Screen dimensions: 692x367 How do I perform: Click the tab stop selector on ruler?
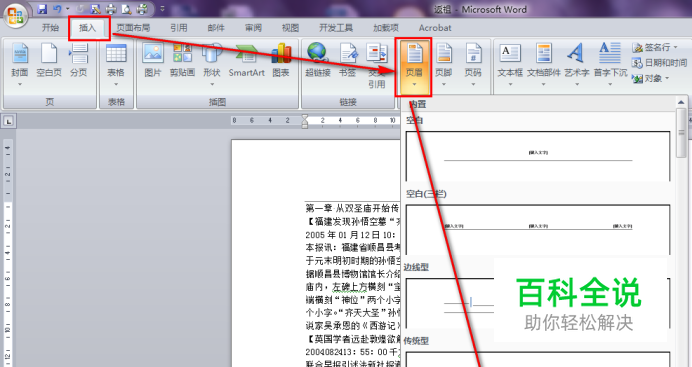point(8,120)
